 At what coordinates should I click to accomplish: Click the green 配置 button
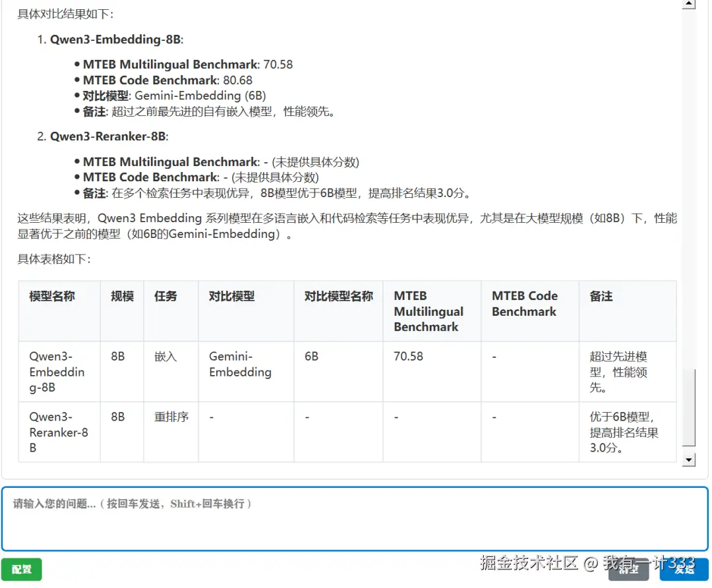[x=21, y=570]
